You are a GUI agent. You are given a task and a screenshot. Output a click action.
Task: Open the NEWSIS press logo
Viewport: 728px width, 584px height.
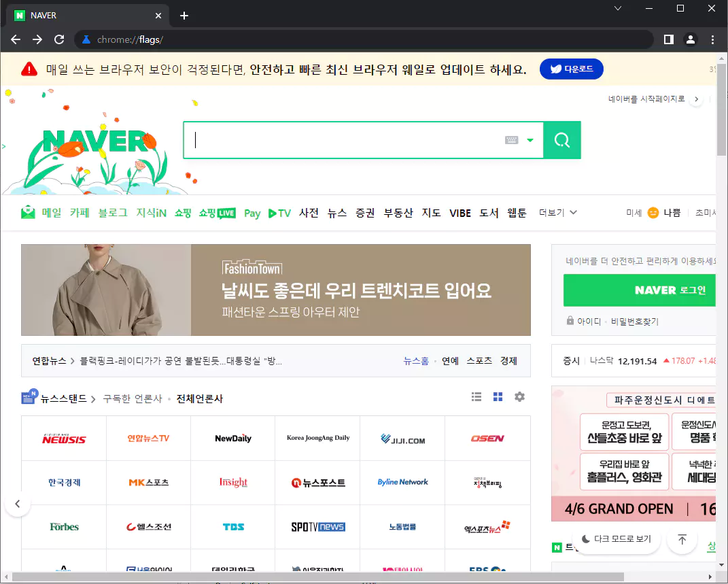click(64, 439)
